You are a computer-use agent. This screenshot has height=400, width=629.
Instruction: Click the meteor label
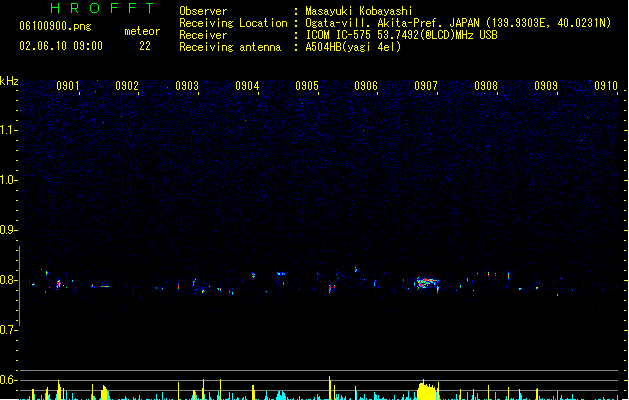(x=142, y=31)
